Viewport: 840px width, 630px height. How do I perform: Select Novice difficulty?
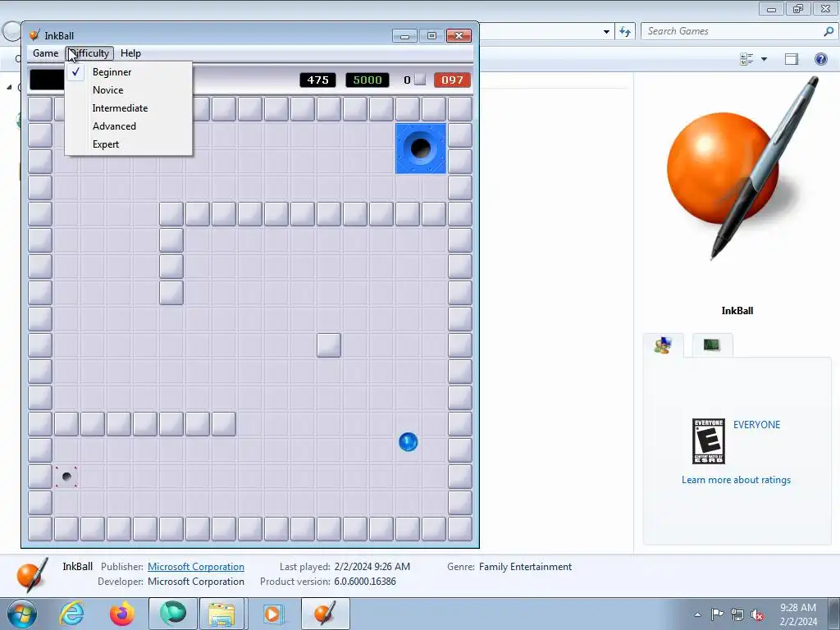pos(128,90)
